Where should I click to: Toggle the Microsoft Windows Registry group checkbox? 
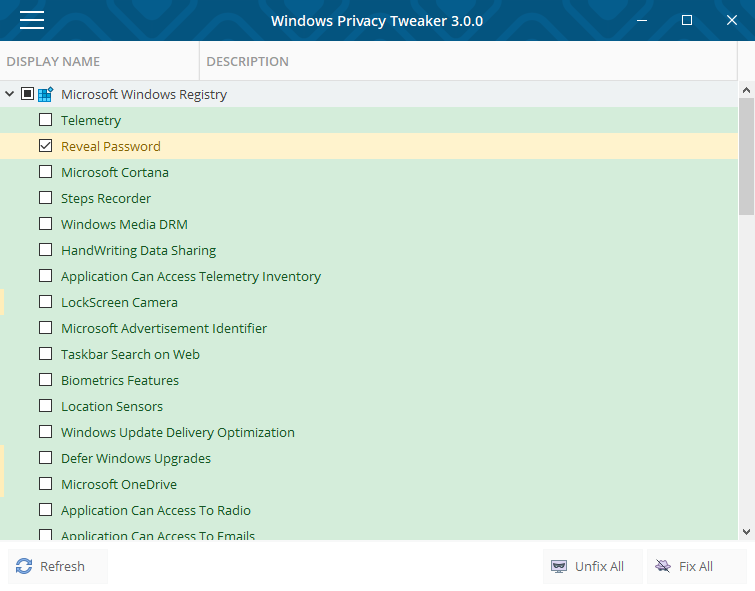(x=27, y=94)
